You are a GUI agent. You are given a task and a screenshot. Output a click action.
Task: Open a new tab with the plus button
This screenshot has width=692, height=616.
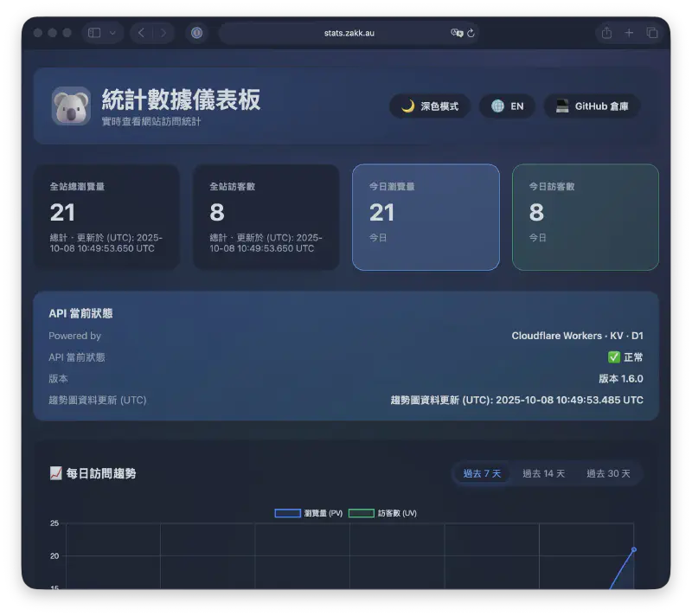(x=629, y=32)
